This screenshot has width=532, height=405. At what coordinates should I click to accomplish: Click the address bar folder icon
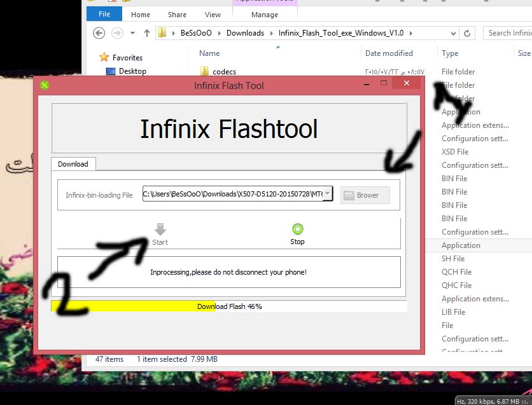[x=162, y=32]
